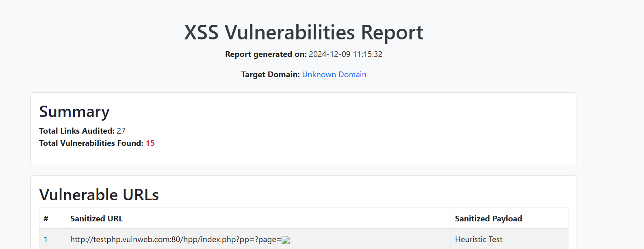This screenshot has height=249, width=644.
Task: Click the Target Domain label
Action: (x=270, y=74)
